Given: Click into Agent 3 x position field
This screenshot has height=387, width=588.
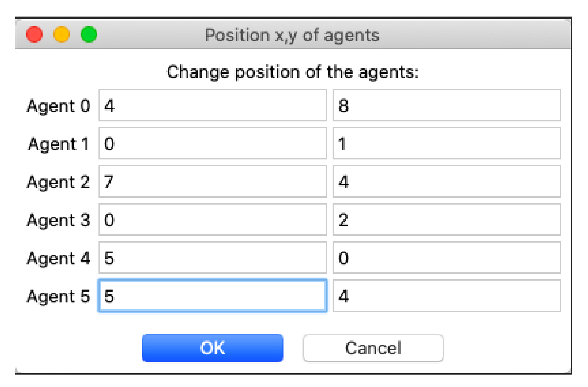Looking at the screenshot, I should 213,219.
